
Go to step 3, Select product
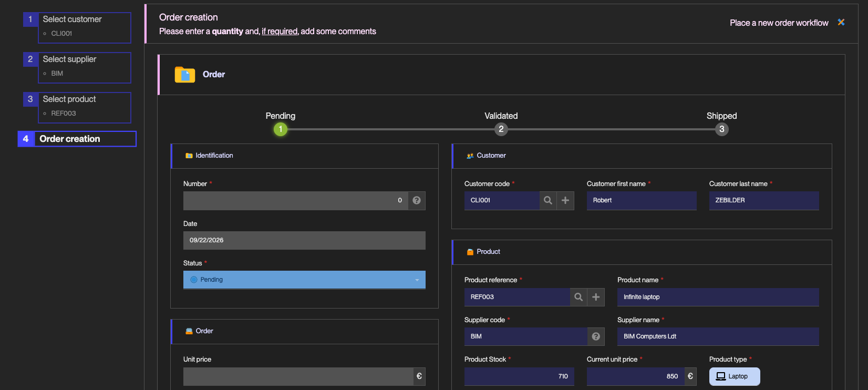click(x=77, y=107)
